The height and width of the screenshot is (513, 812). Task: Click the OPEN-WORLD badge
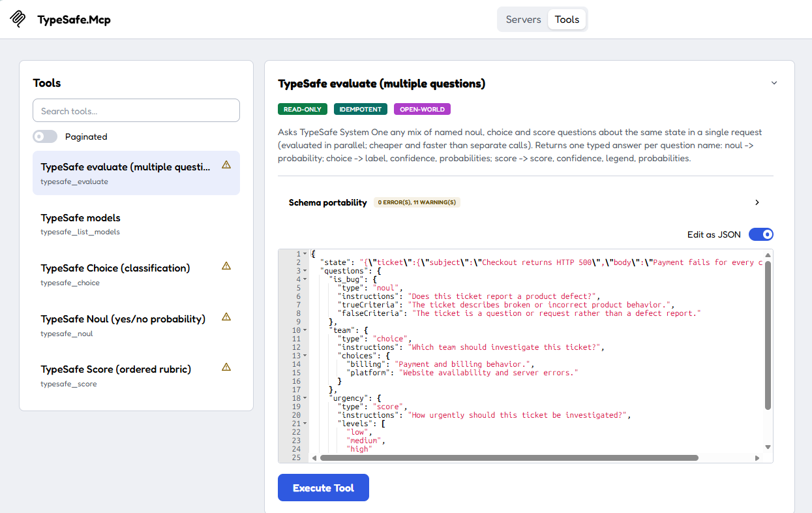(422, 109)
